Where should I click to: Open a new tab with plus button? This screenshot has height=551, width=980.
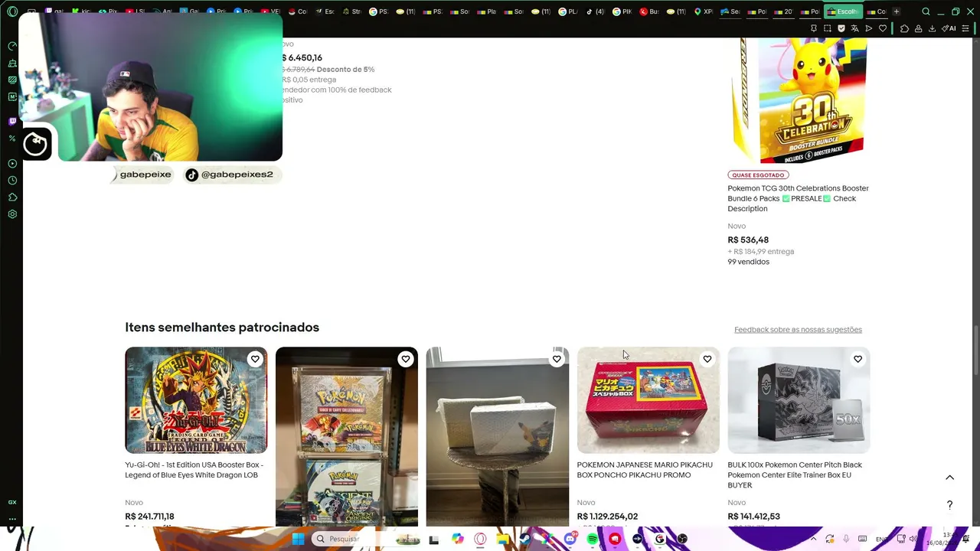pos(897,11)
